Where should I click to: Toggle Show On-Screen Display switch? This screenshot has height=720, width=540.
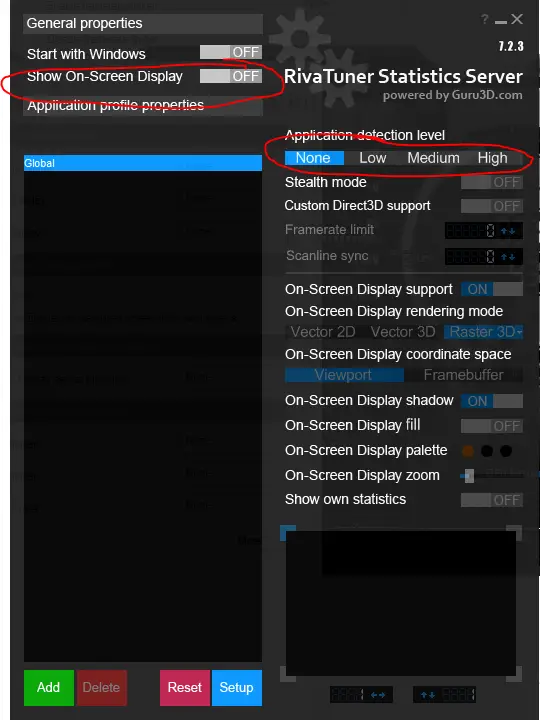pos(231,76)
